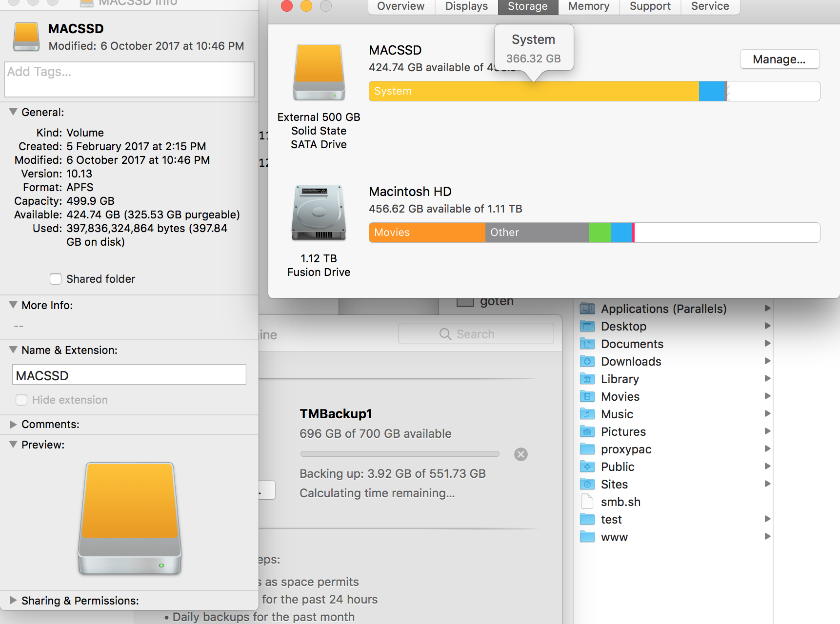Click the Macintosh HD Fusion Drive icon

click(x=319, y=213)
